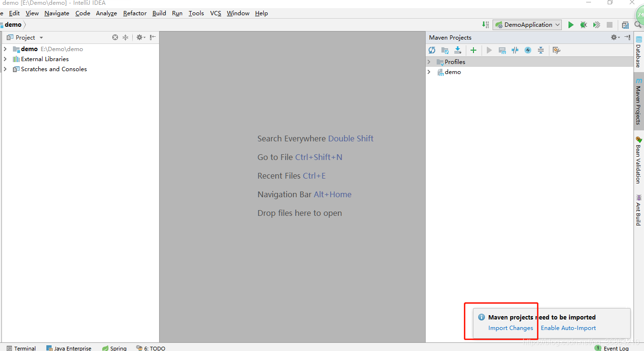This screenshot has width=644, height=351.
Task: Collapse all in Maven Projects panel
Action: (541, 50)
